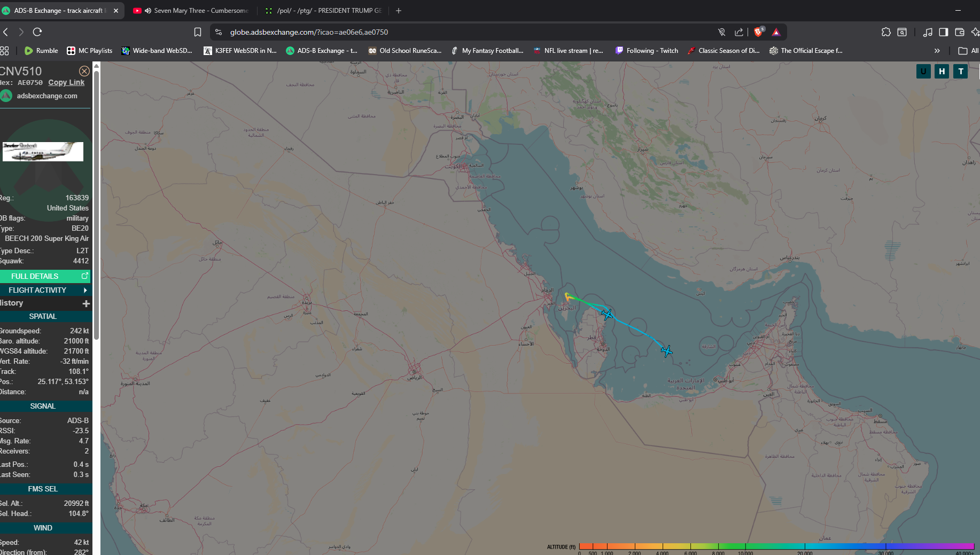Viewport: 980px width, 555px height.
Task: Toggle the T map button
Action: tap(961, 71)
